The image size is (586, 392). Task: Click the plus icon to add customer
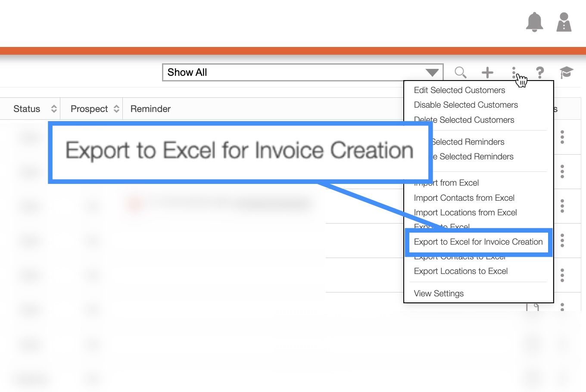point(487,72)
